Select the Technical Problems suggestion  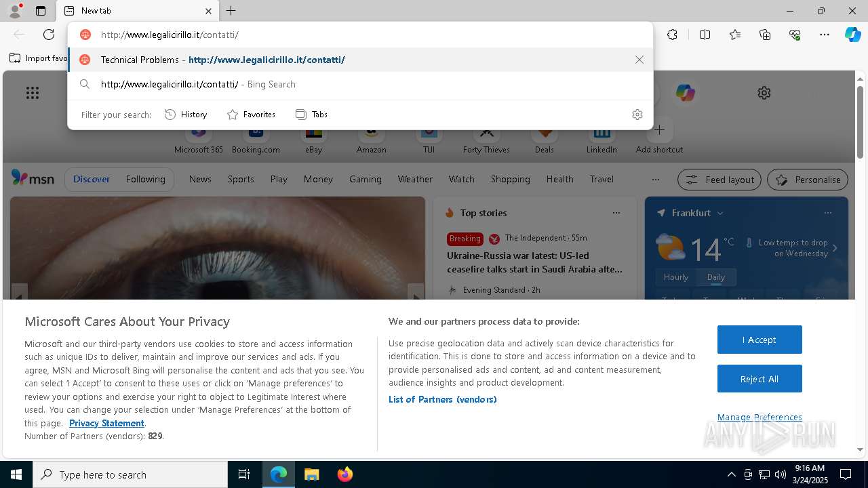pyautogui.click(x=360, y=60)
